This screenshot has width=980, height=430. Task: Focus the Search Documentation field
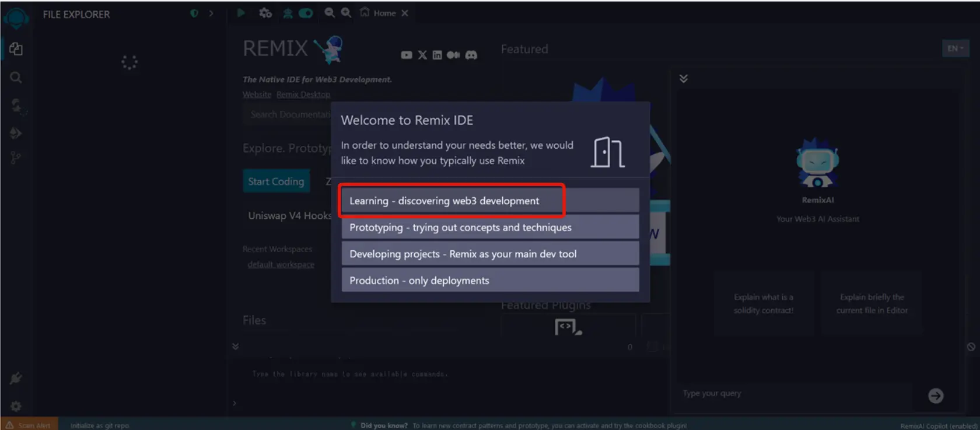click(x=287, y=114)
